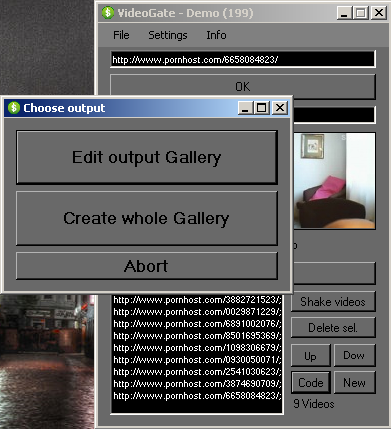Click the Shake videos button
391x429 pixels.
pos(333,302)
